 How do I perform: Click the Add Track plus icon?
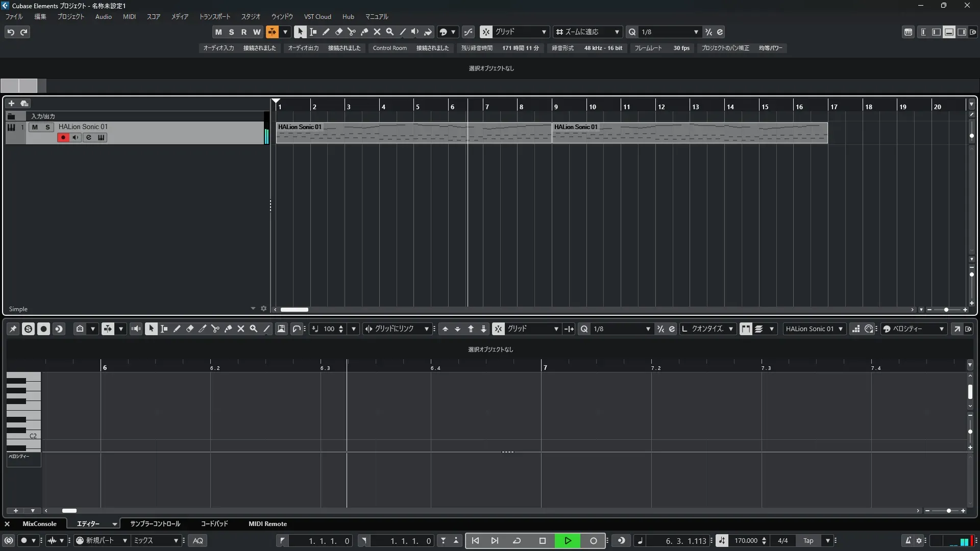[11, 103]
